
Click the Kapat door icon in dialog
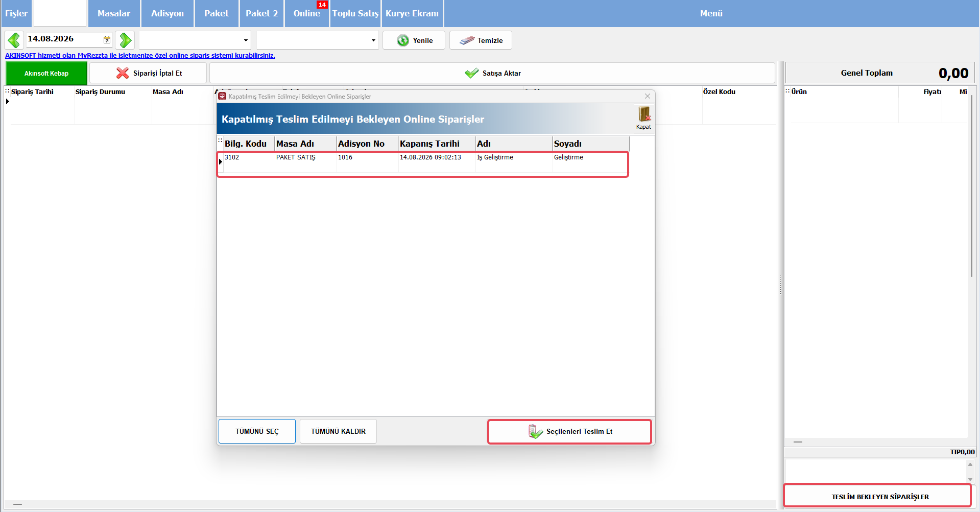coord(643,118)
